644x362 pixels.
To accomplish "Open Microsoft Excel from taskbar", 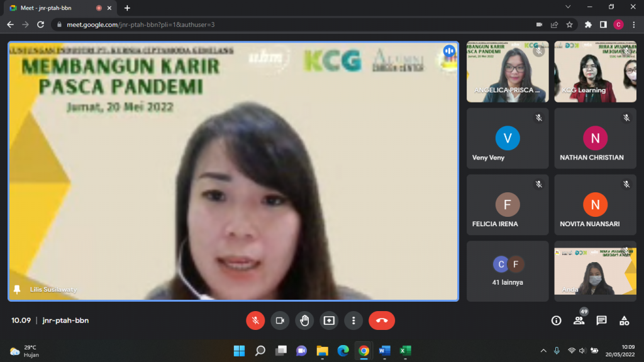I will (406, 351).
